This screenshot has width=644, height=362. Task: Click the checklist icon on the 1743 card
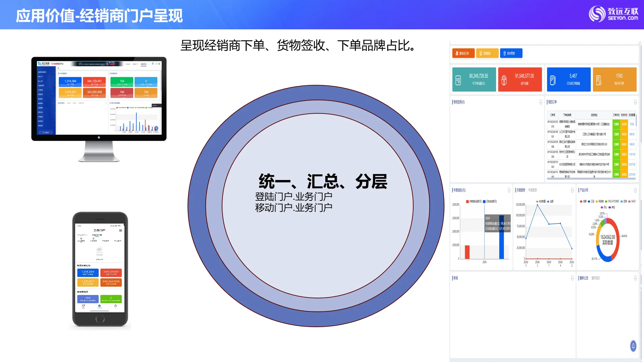(x=599, y=80)
